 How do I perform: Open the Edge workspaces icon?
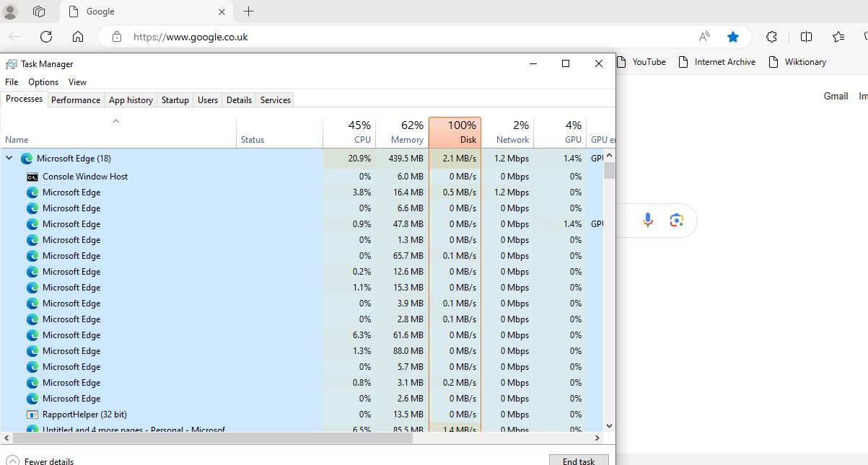tap(39, 12)
